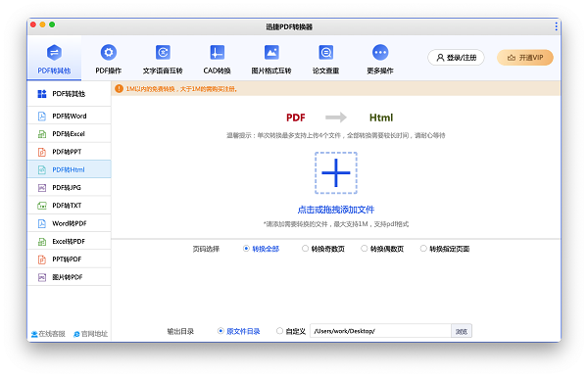Viewport: 588px width, 377px height.
Task: Switch to the PDF操作 tab
Action: (109, 59)
